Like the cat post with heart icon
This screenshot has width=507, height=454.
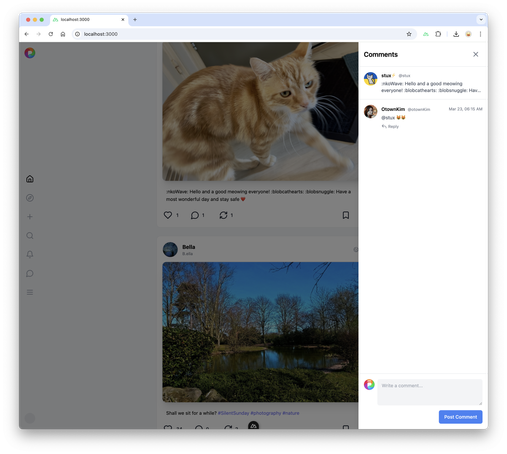(x=168, y=215)
